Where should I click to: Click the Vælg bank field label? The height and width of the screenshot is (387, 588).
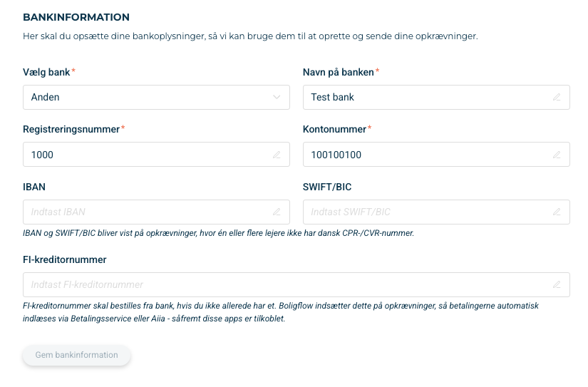(x=46, y=73)
